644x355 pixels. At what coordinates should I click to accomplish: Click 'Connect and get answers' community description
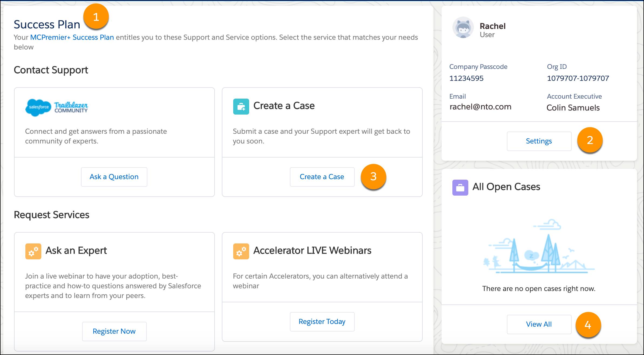pyautogui.click(x=96, y=136)
